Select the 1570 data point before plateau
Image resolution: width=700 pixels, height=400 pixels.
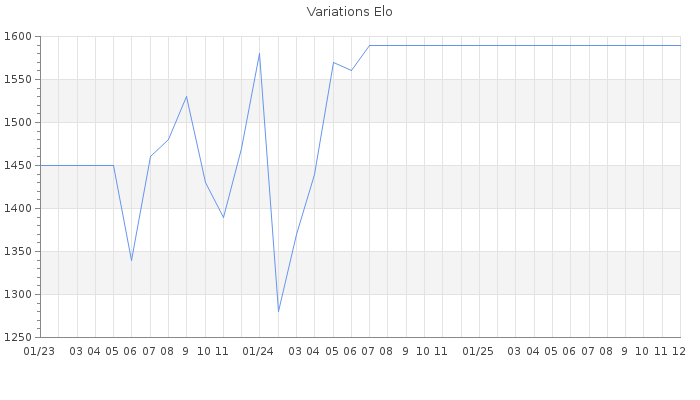pyautogui.click(x=333, y=62)
